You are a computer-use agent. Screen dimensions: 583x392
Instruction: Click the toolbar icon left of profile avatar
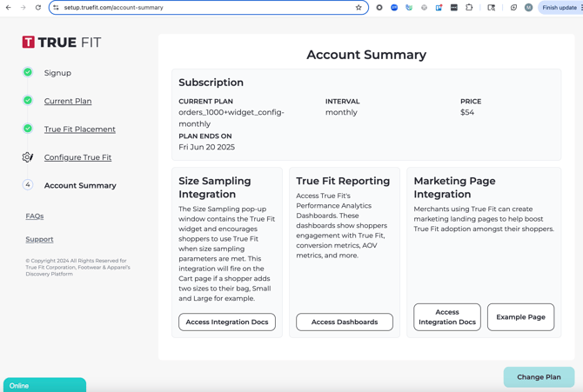(513, 8)
